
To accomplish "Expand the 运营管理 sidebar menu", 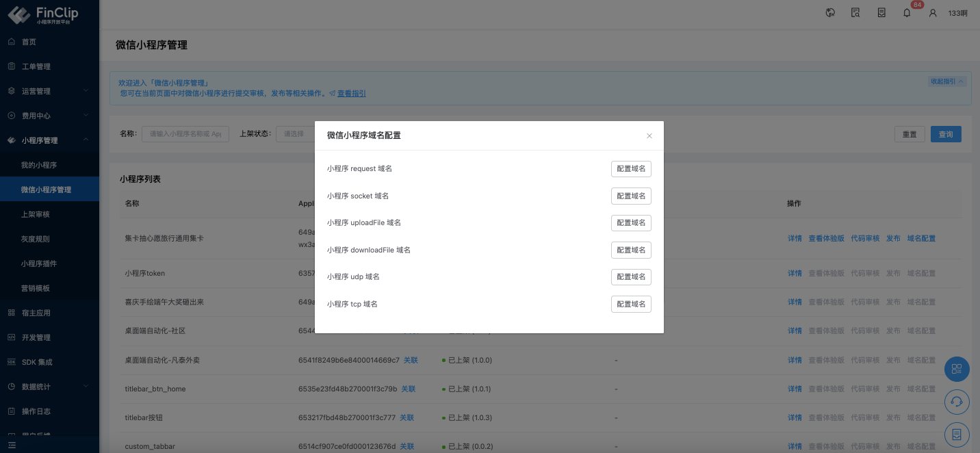I will (49, 91).
